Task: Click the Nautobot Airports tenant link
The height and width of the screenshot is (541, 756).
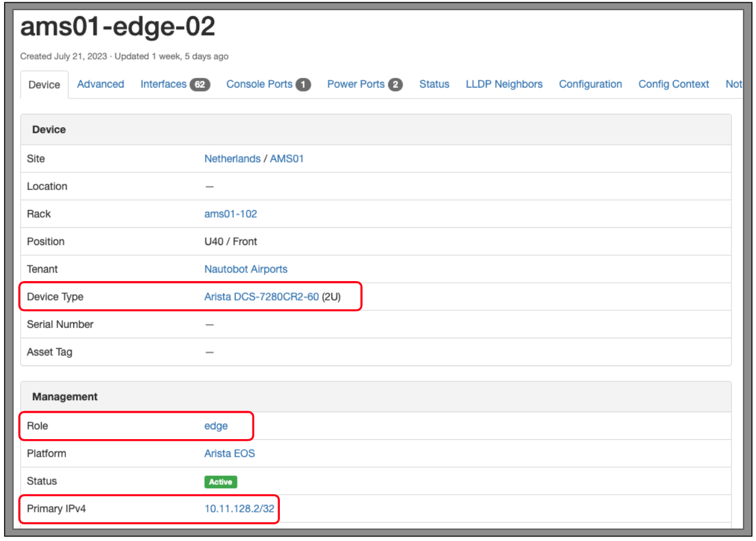Action: pyautogui.click(x=246, y=269)
